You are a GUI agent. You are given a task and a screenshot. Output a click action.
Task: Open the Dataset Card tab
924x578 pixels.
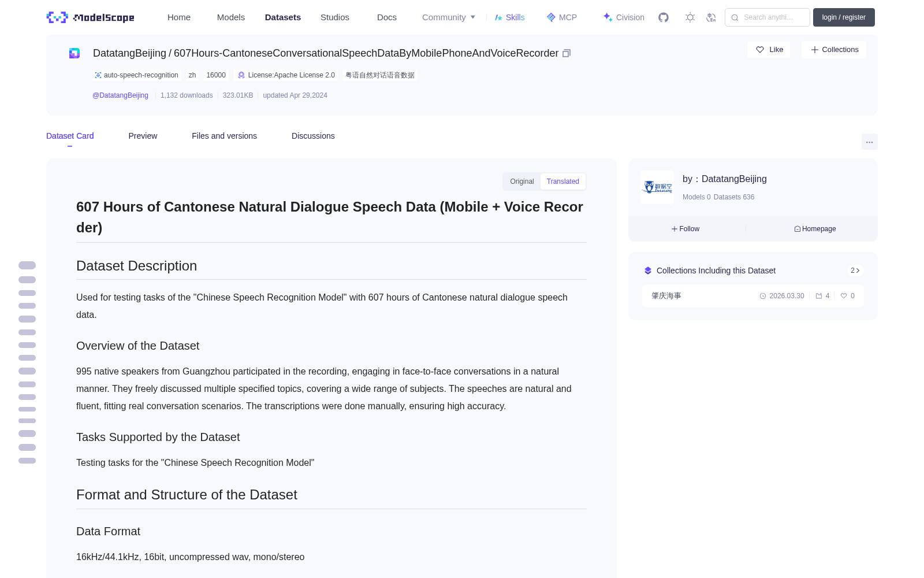click(x=70, y=136)
